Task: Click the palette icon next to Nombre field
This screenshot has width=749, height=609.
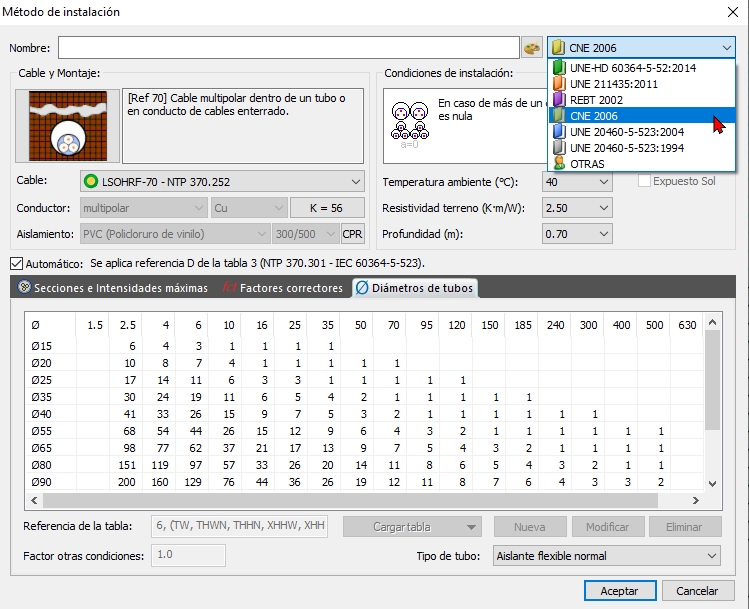Action: pos(532,48)
